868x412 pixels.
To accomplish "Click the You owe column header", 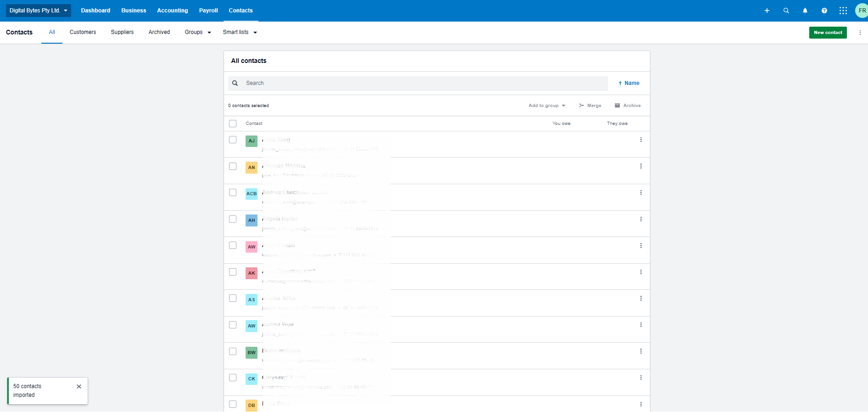I will click(561, 124).
